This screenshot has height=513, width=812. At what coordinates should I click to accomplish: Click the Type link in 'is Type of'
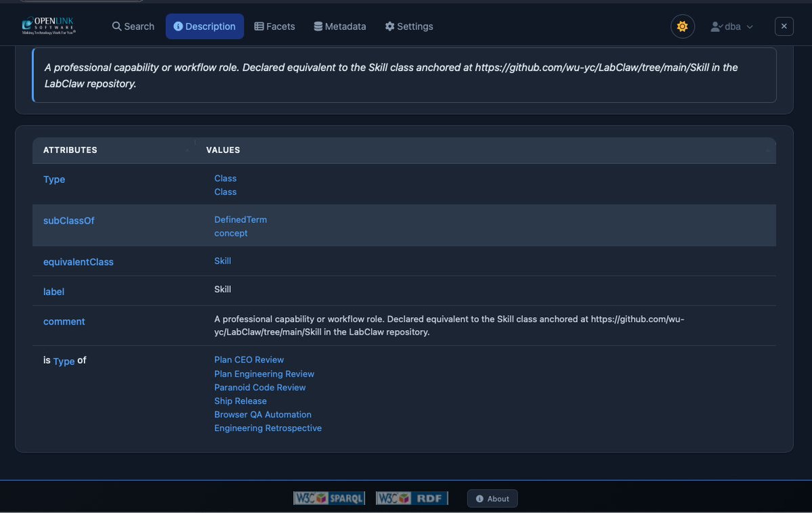(x=64, y=361)
